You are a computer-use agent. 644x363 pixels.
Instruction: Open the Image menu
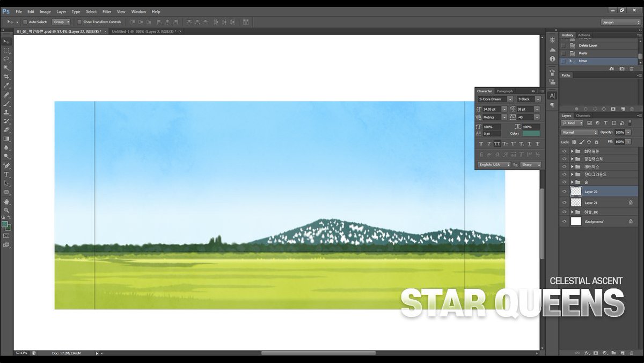point(45,11)
